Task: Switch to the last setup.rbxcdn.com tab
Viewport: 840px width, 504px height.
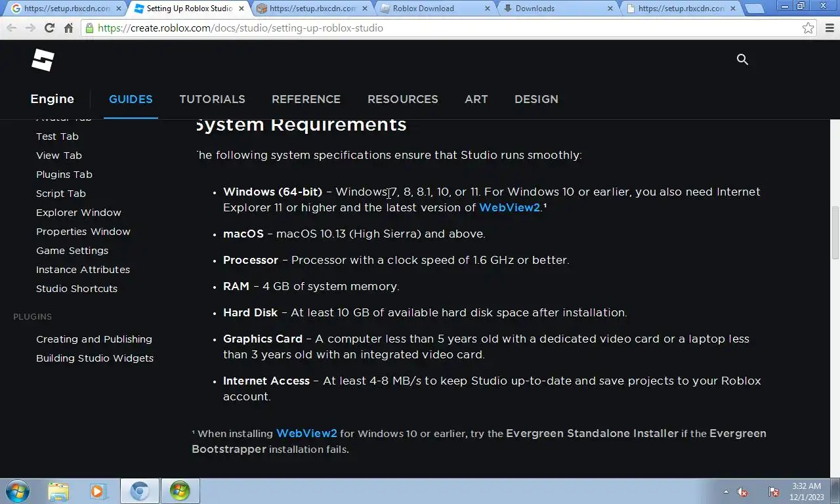Action: [x=681, y=9]
